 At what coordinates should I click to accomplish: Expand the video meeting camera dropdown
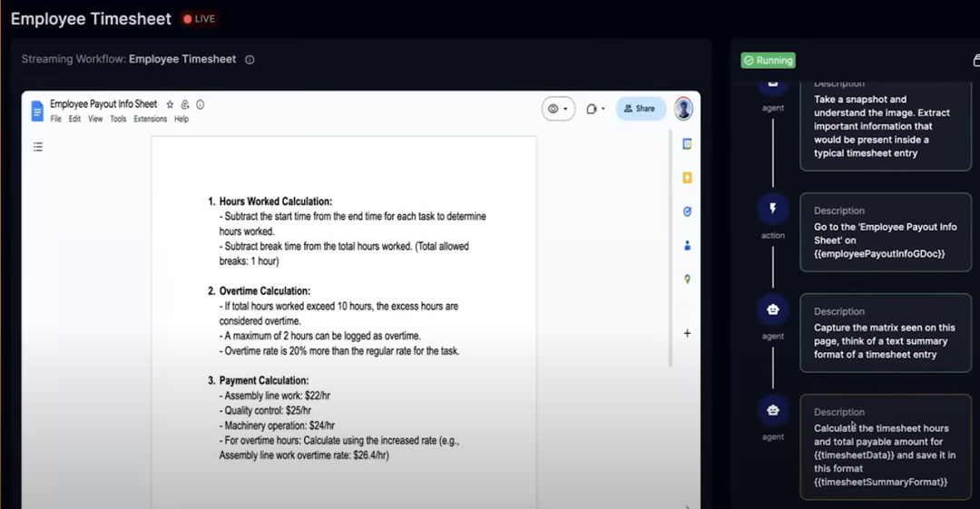coord(595,109)
